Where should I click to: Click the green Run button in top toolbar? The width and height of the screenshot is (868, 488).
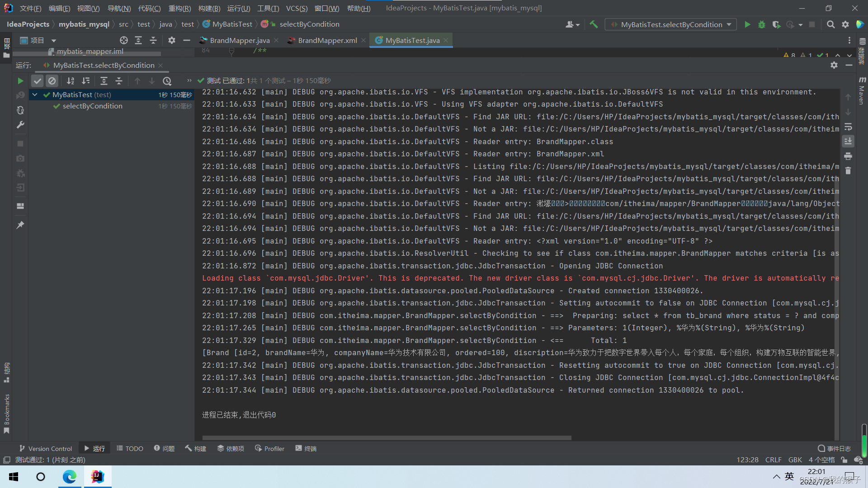747,24
